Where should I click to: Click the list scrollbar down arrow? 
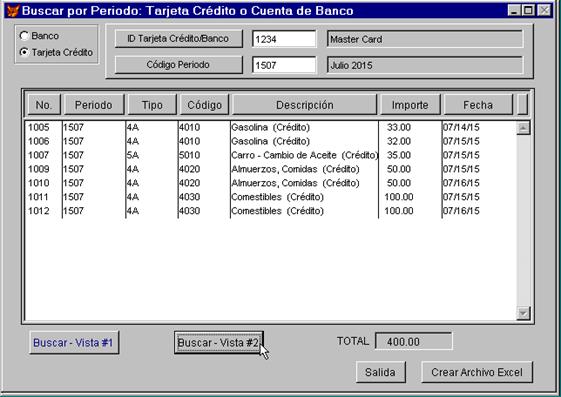click(523, 313)
